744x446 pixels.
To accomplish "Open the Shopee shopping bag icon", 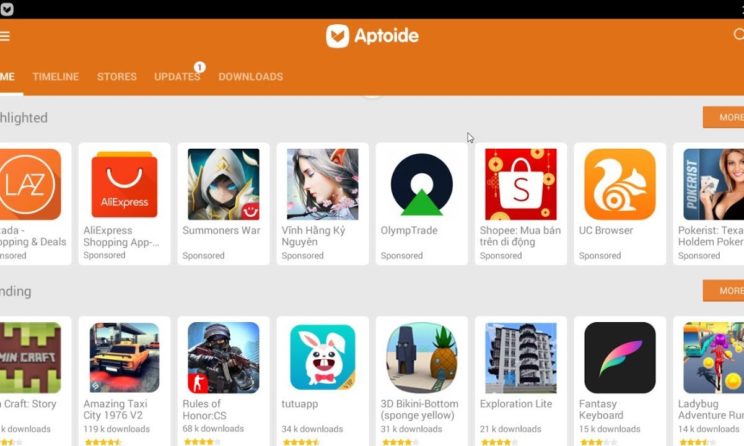I will pos(521,184).
